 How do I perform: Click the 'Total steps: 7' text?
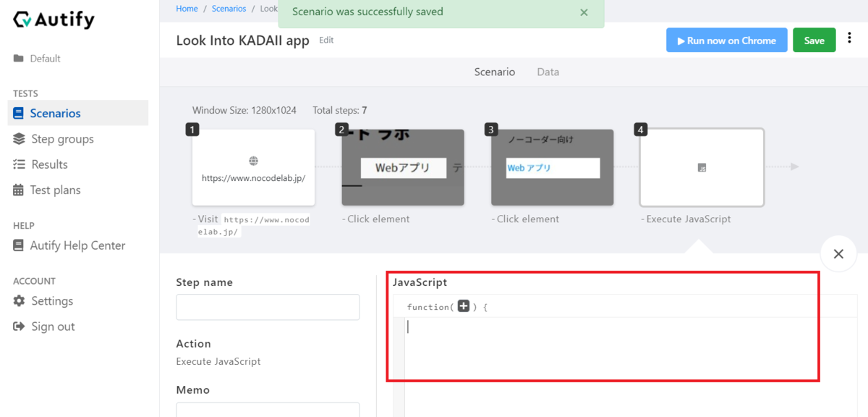pyautogui.click(x=340, y=111)
